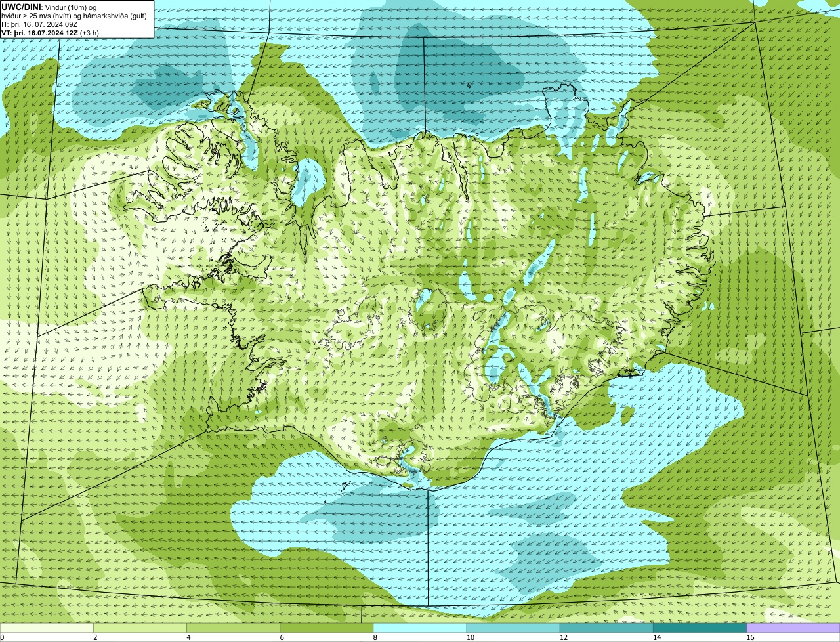This screenshot has height=642, width=840.
Task: Click the 6–8 m/s green legend swatch
Action: tap(326, 628)
